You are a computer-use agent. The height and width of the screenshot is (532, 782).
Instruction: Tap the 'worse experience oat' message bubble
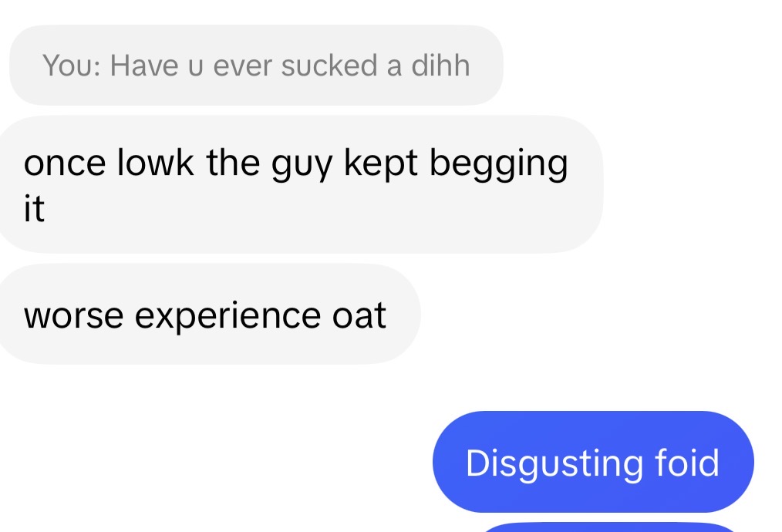(x=208, y=314)
